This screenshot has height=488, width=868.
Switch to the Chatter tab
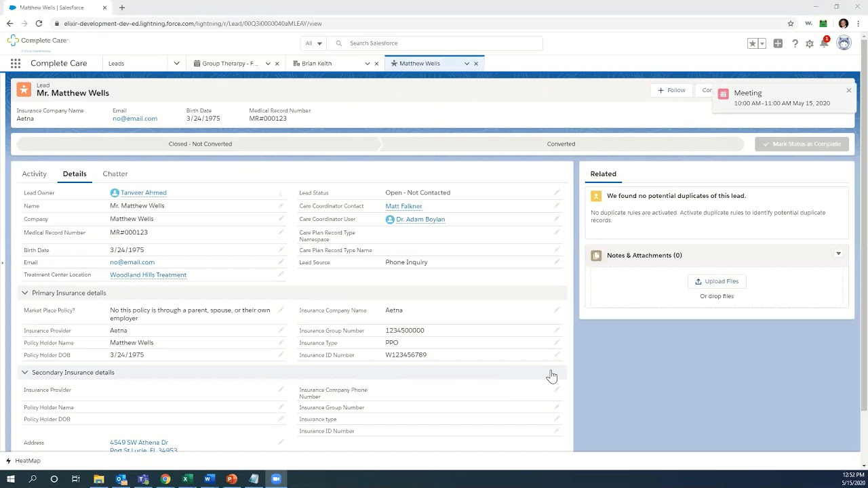[x=115, y=174]
